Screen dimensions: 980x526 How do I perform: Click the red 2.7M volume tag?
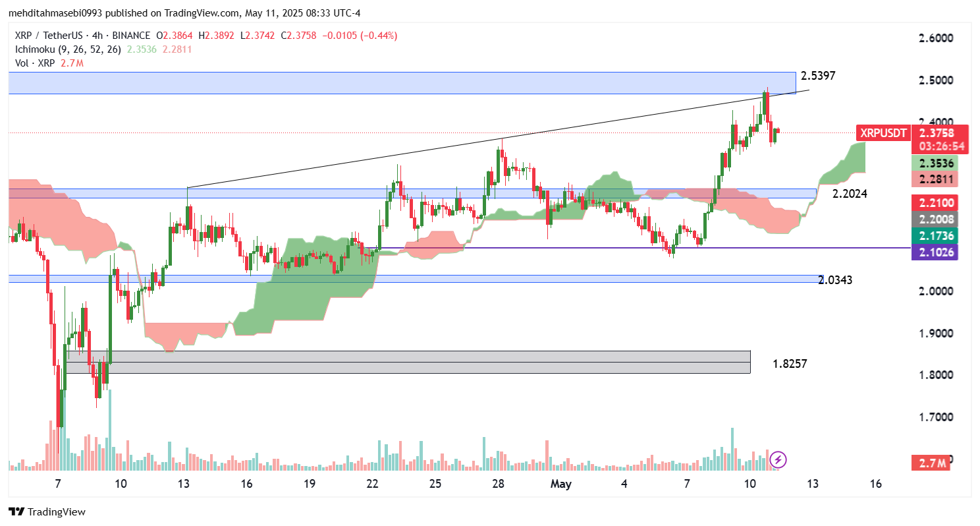click(x=931, y=463)
